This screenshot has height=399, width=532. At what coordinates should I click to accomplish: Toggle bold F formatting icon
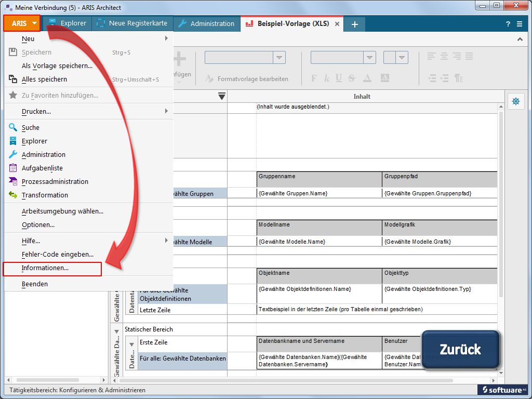coord(314,78)
